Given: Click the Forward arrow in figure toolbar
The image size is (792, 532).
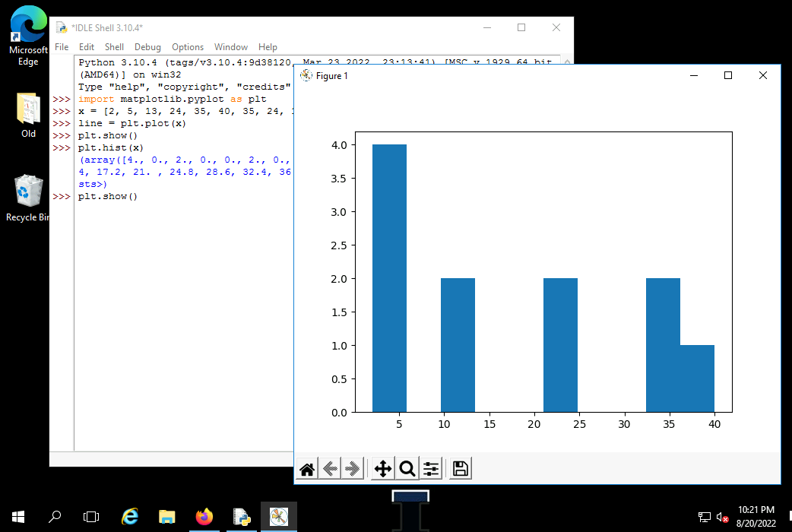Looking at the screenshot, I should coord(352,469).
